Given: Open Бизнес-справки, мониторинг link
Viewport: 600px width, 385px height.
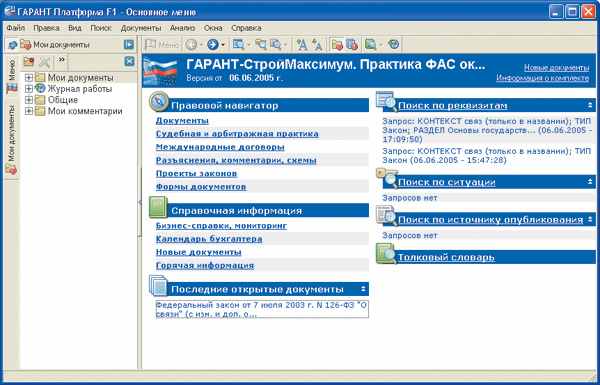Looking at the screenshot, I should [222, 226].
